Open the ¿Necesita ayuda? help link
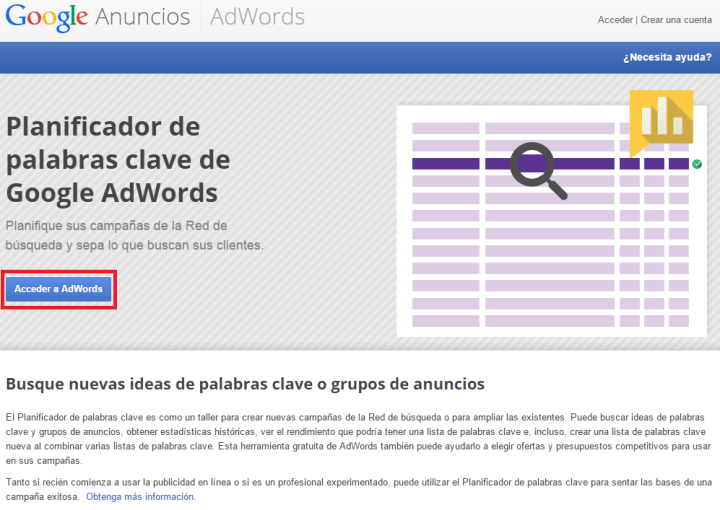720x510 pixels. (667, 57)
